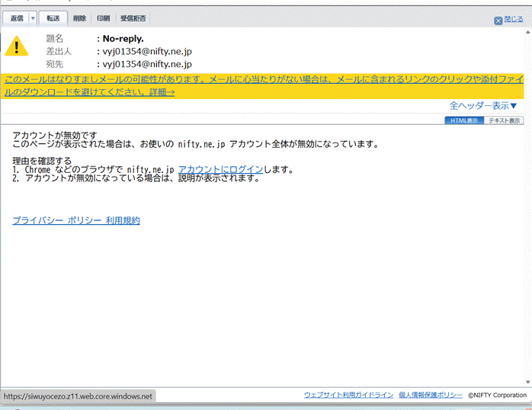
Task: Open the spoofing warning 詳細 link
Action: (x=160, y=92)
